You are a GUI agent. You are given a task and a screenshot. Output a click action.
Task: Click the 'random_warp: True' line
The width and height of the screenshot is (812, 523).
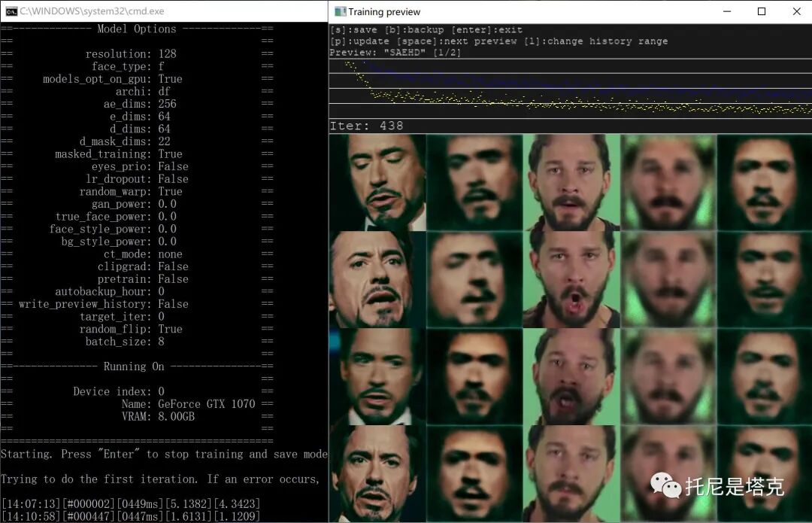(x=131, y=191)
